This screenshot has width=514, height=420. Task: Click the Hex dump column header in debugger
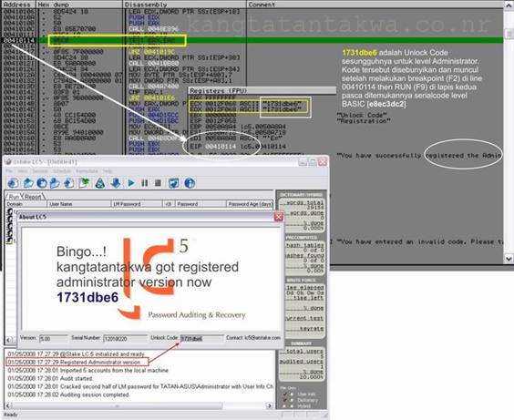pyautogui.click(x=78, y=5)
